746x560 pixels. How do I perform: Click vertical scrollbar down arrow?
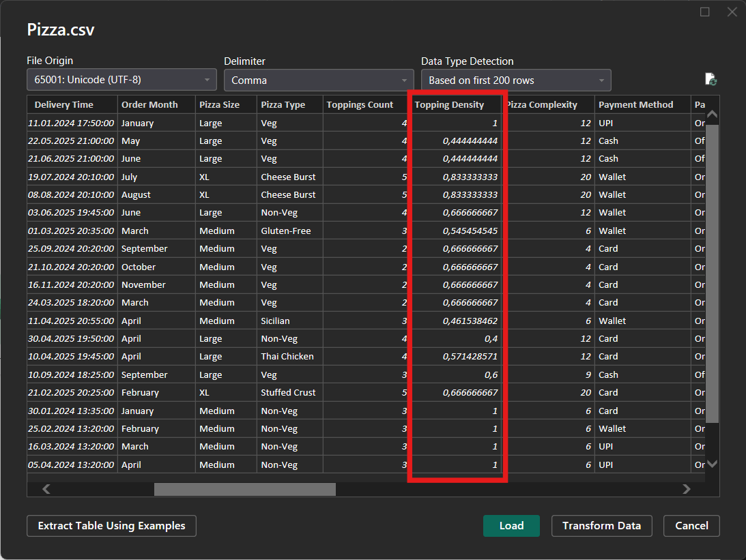712,463
